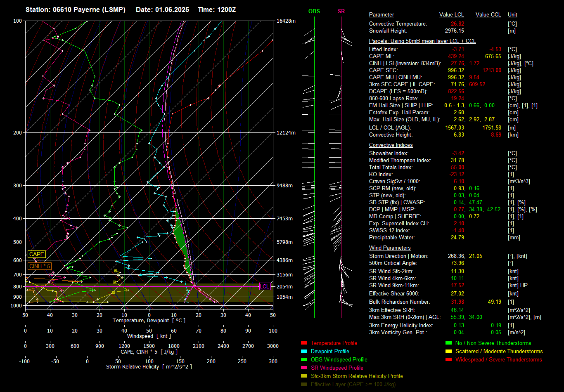Click the magenta LCL marker box
This screenshot has height=392, width=564.
[x=265, y=286]
